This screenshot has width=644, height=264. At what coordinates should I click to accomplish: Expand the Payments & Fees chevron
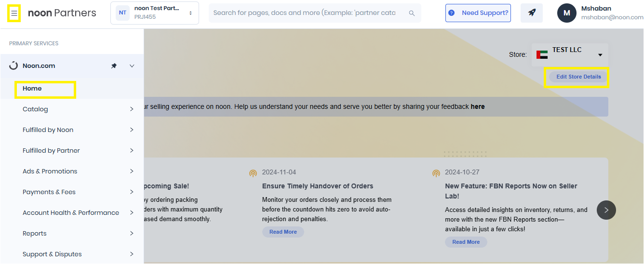click(x=132, y=192)
